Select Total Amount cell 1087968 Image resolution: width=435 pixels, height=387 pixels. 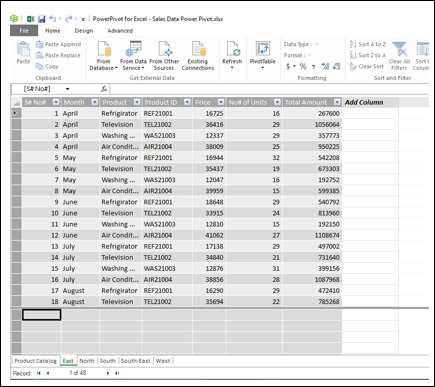[x=312, y=279]
